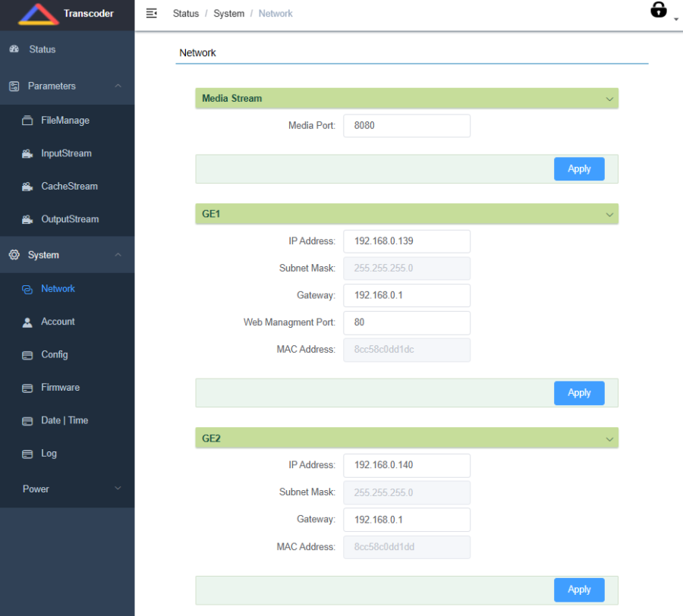The height and width of the screenshot is (616, 683).
Task: Open the Log menu item
Action: [x=49, y=454]
